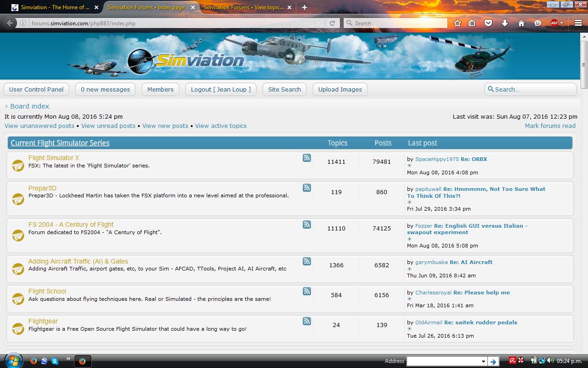Open Current Flight Simulator Series category

pos(60,143)
